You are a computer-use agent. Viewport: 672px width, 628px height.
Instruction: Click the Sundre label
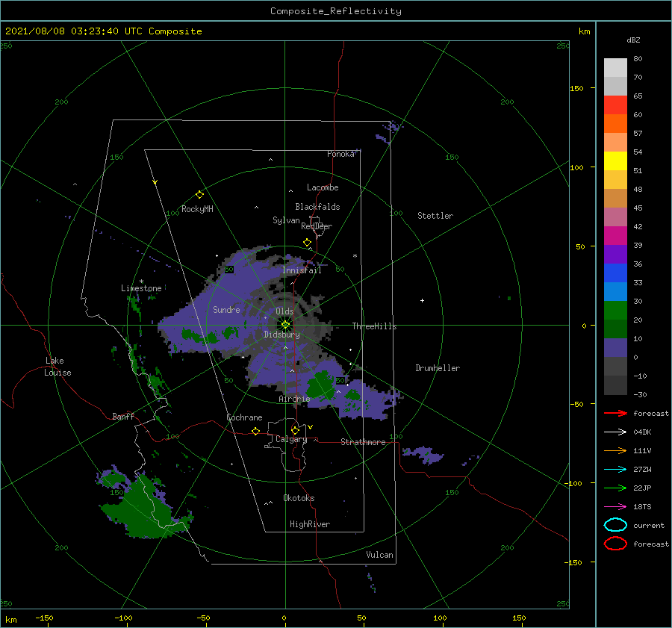226,309
